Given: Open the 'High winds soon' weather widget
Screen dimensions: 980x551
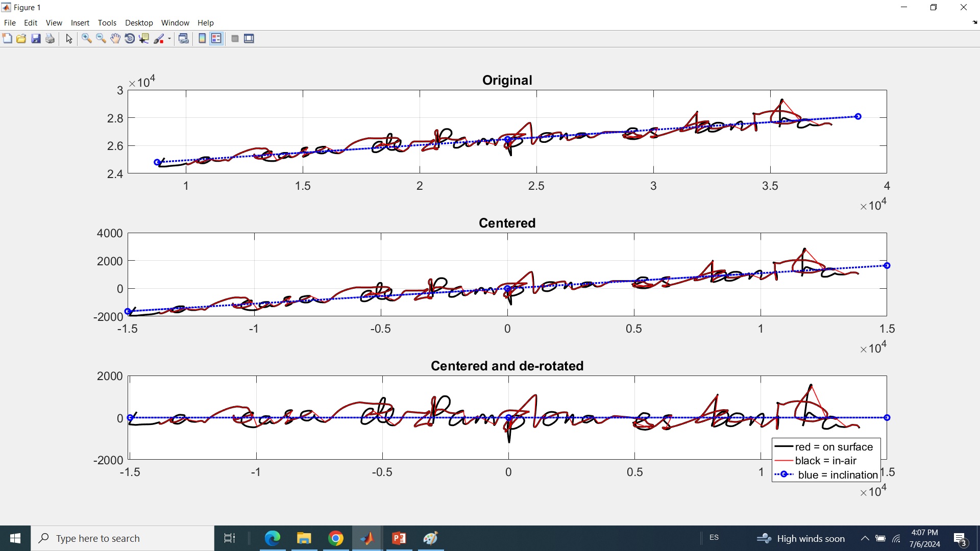Looking at the screenshot, I should coord(801,538).
